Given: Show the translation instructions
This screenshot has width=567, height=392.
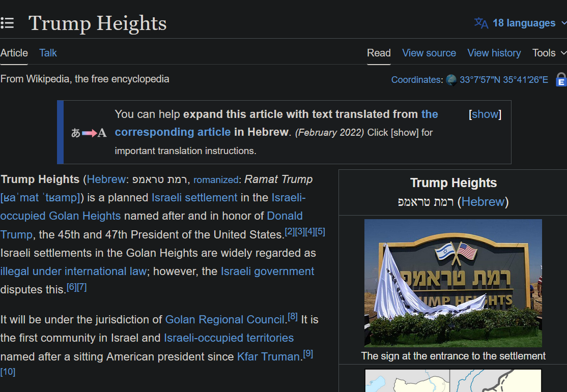Looking at the screenshot, I should point(485,114).
